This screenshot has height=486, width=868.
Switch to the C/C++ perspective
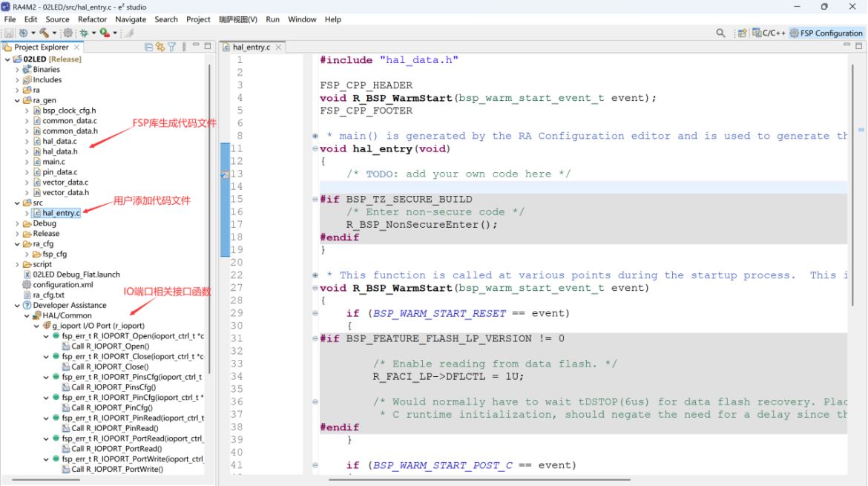click(x=769, y=33)
